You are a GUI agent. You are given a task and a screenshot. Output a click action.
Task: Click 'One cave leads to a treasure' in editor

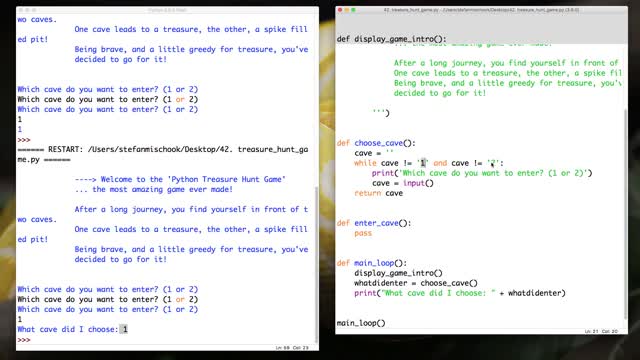[507, 73]
